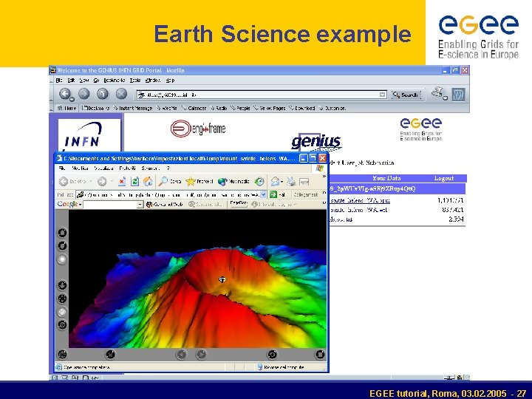Open the Mozilla Back button history arrow
Screen dimensions: 532x399
click(72, 99)
